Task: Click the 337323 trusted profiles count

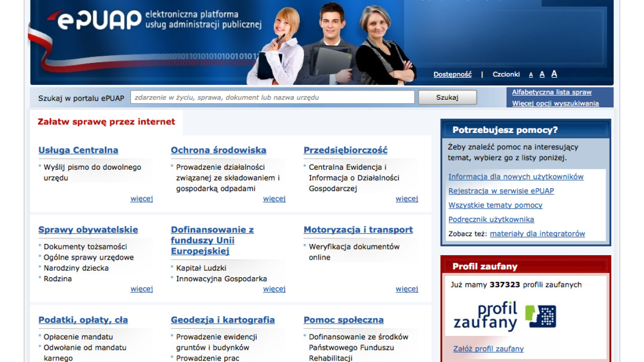Action: click(x=505, y=285)
